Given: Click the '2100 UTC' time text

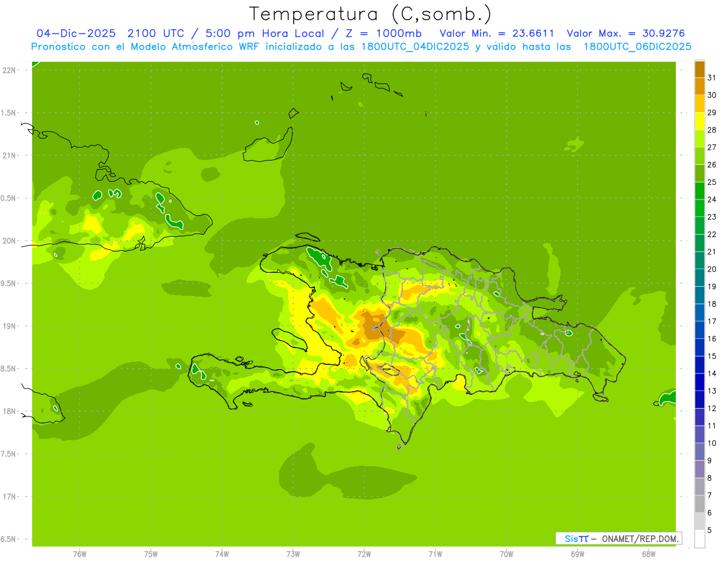Looking at the screenshot, I should [x=155, y=33].
